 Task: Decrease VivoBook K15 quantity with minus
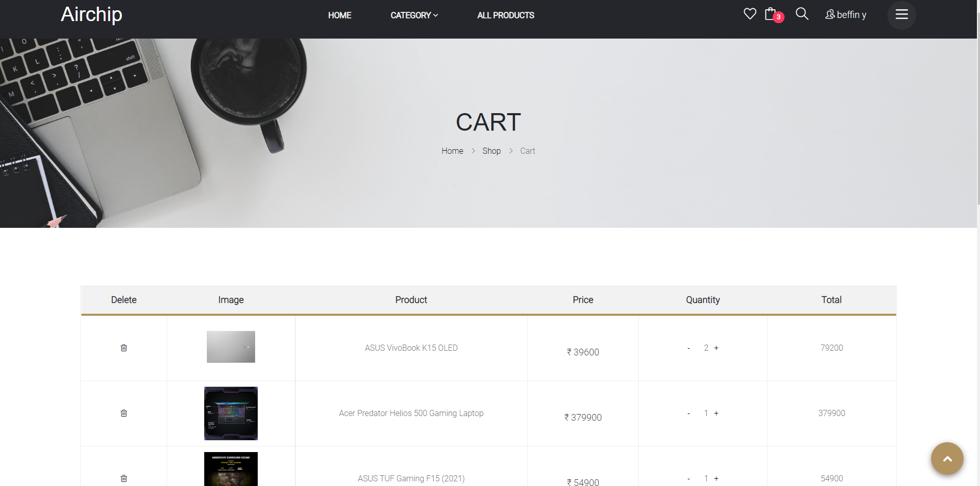[x=688, y=348]
